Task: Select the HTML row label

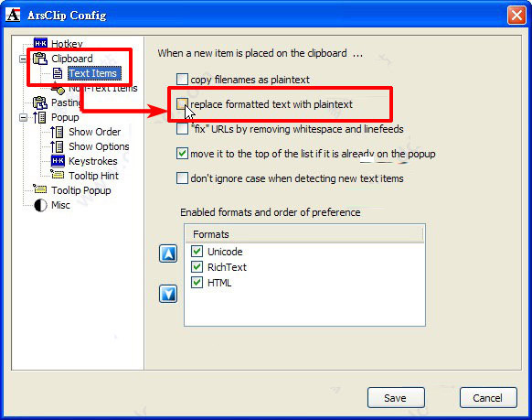Action: 219,283
